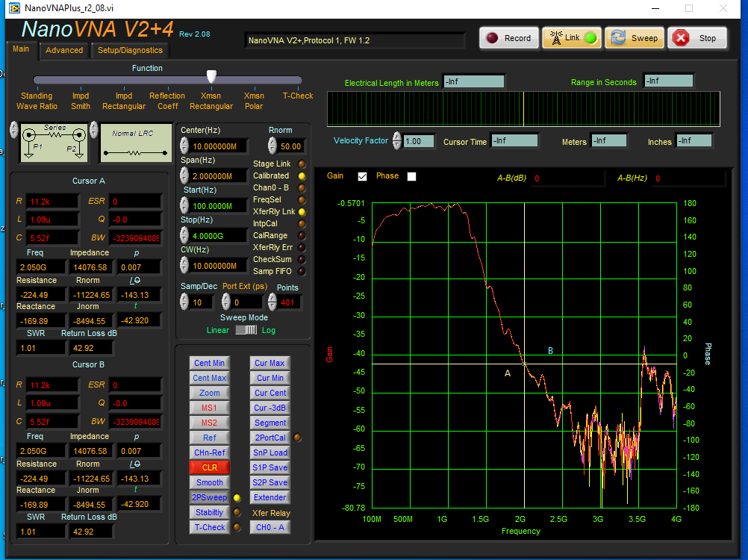Image resolution: width=748 pixels, height=560 pixels.
Task: Select Xmsn Polar on Function slider
Action: pos(254,101)
